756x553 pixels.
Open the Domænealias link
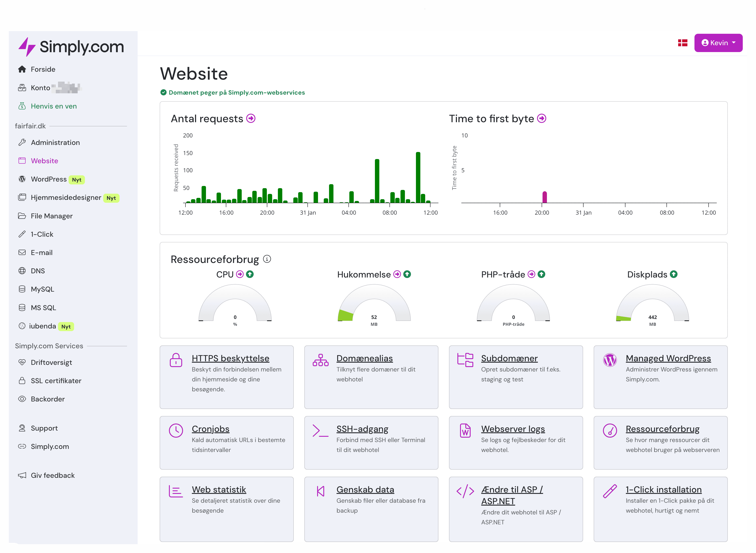pyautogui.click(x=365, y=358)
